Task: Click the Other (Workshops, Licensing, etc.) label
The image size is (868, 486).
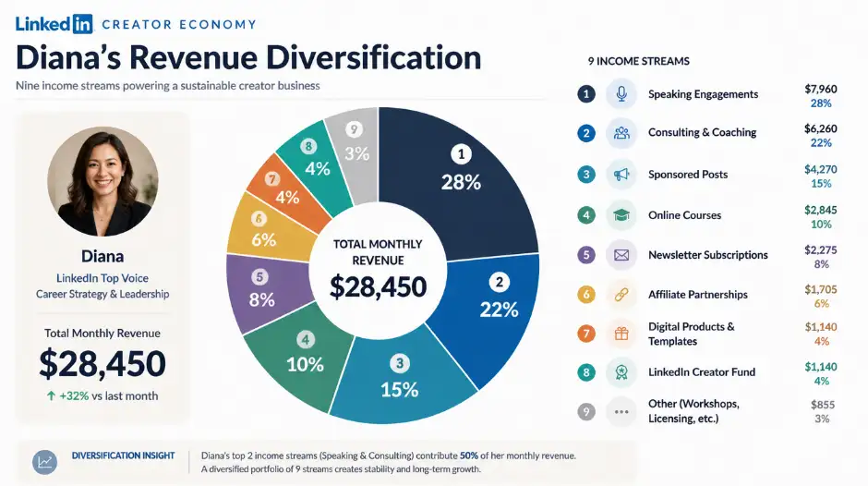Action: [x=693, y=411]
